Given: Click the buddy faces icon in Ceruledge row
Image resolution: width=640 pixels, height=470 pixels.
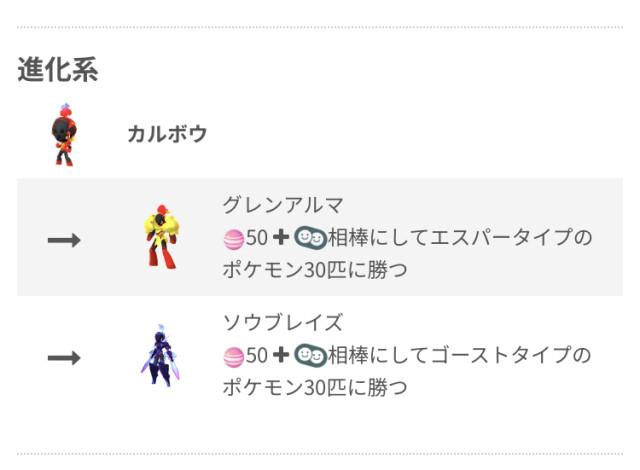Looking at the screenshot, I should tap(310, 355).
